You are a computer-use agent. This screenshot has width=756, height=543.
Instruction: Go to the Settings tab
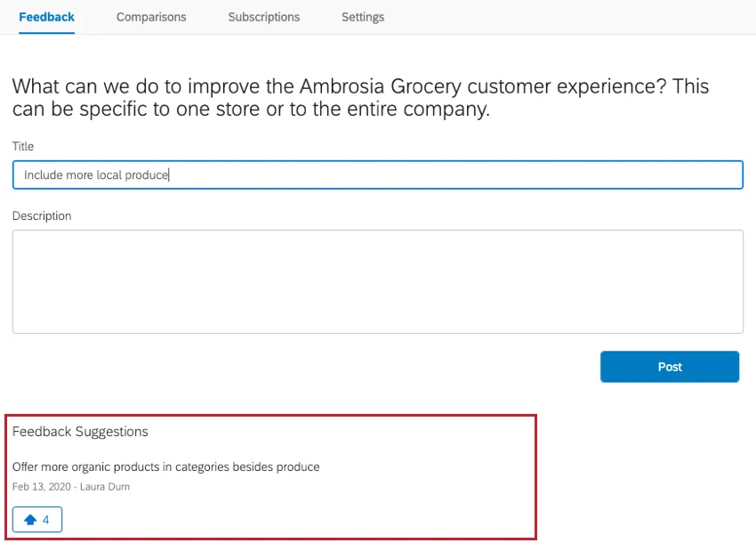[362, 17]
